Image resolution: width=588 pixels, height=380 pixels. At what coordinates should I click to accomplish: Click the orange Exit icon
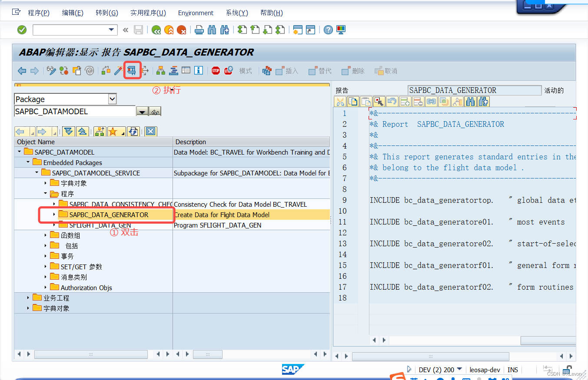point(169,30)
